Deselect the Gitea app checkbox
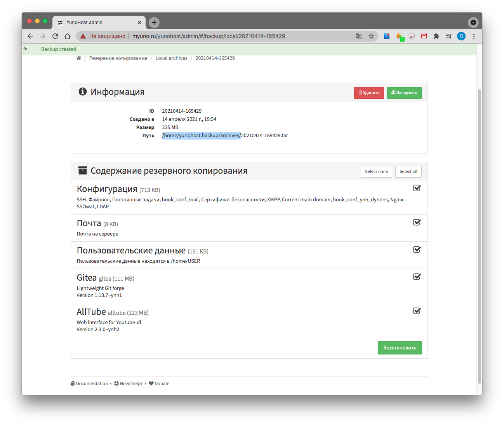 point(417,277)
